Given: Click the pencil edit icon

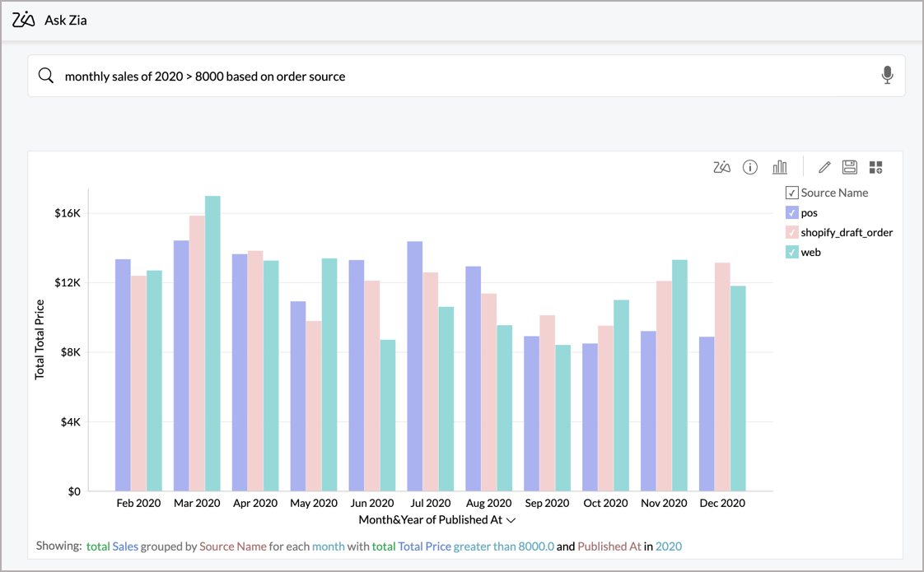Looking at the screenshot, I should coord(824,167).
